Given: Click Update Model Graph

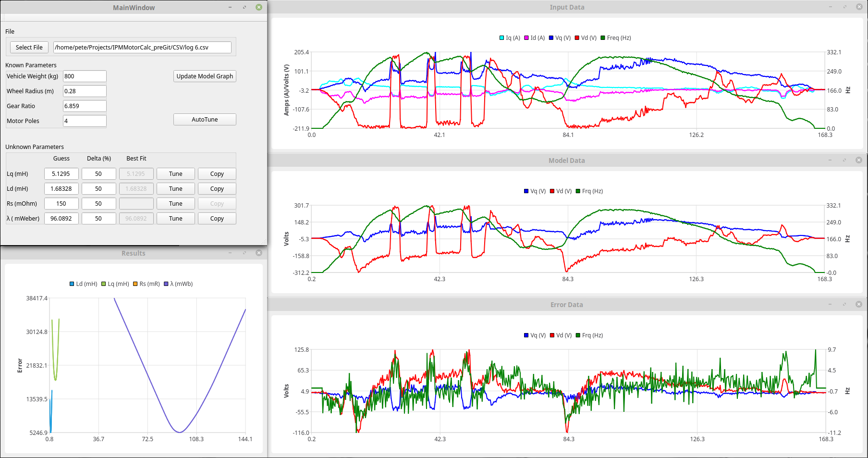Looking at the screenshot, I should click(205, 76).
